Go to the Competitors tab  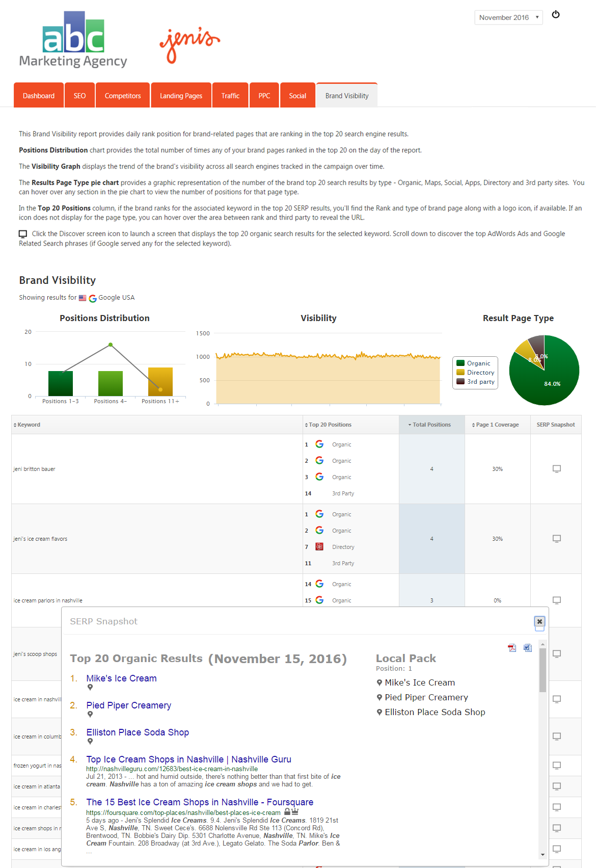[123, 95]
